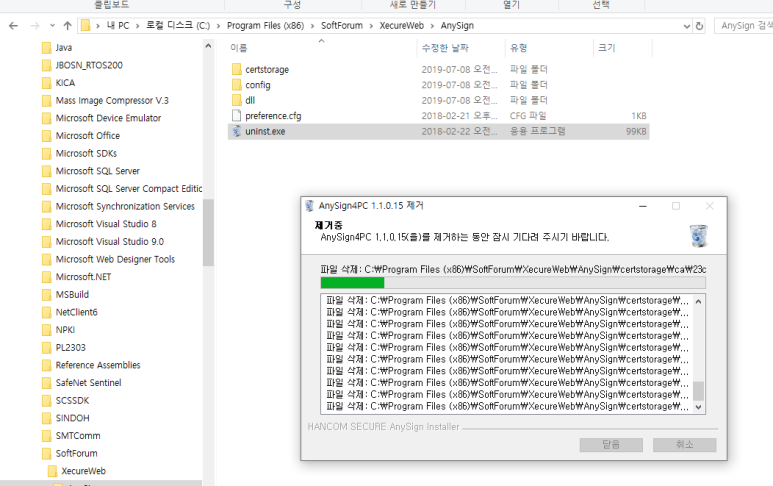Image resolution: width=773 pixels, height=486 pixels.
Task: Open recent locations dropdown arrow
Action: [x=52, y=26]
